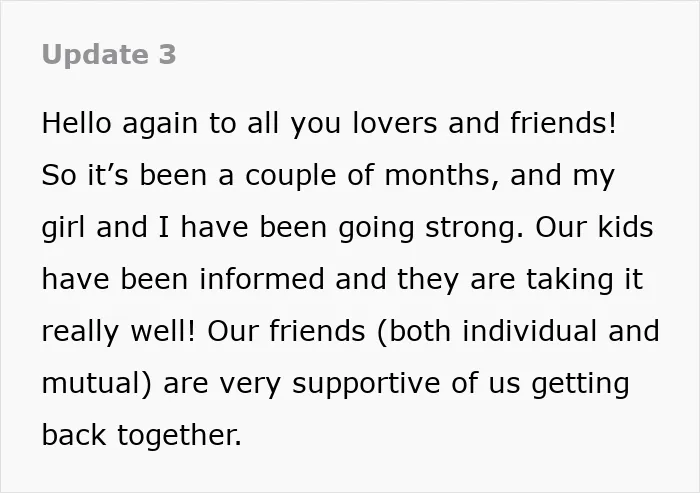Click the word 'couple' in second line
The width and height of the screenshot is (700, 493).
click(x=290, y=176)
